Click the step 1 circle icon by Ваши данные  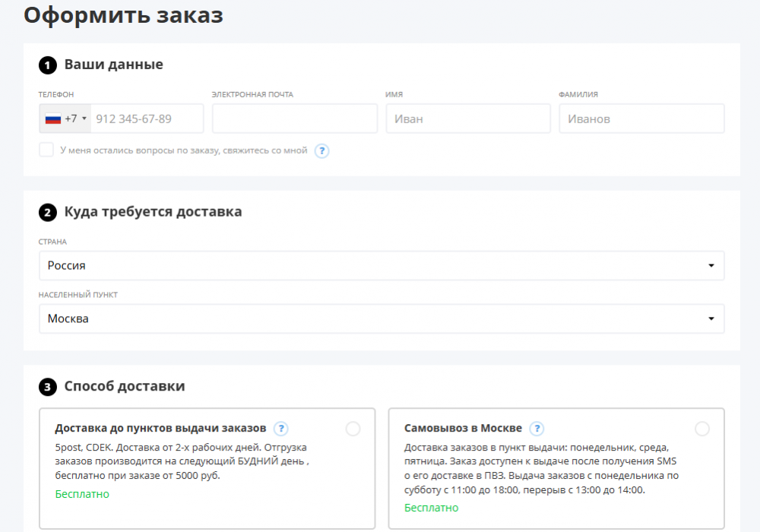pos(48,66)
